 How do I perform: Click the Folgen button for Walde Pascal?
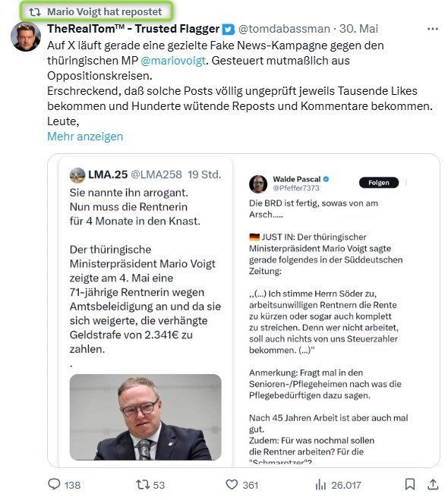point(379,183)
